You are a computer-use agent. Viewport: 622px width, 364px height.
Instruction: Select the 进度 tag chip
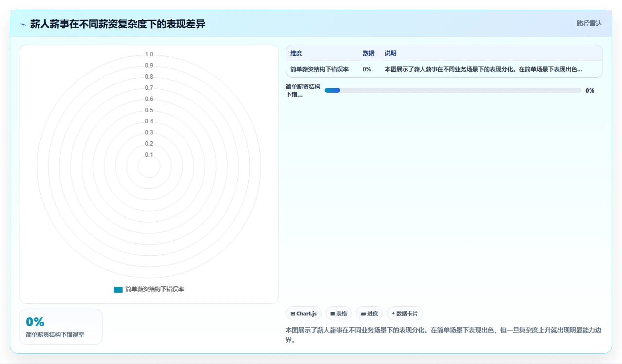coord(369,314)
